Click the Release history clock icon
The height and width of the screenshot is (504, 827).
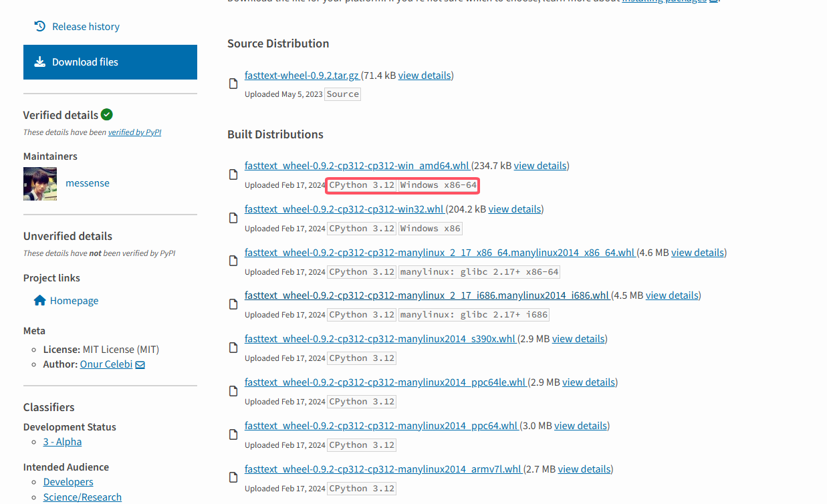click(x=40, y=27)
